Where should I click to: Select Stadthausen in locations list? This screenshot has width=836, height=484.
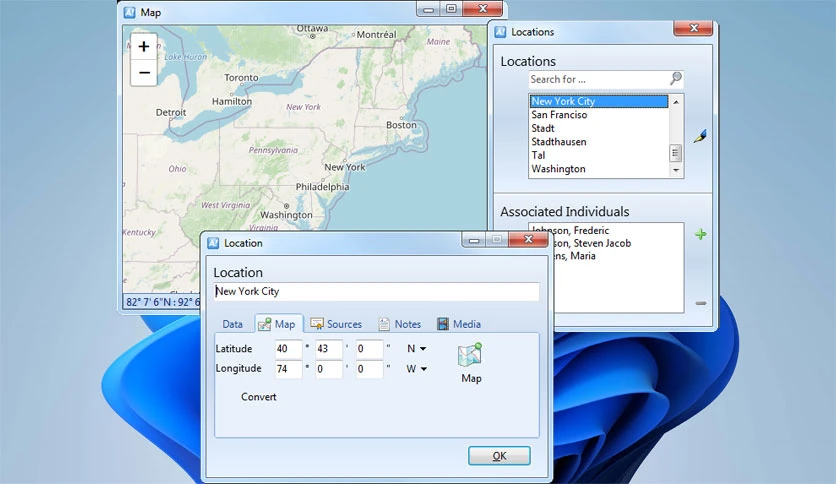[x=599, y=142]
